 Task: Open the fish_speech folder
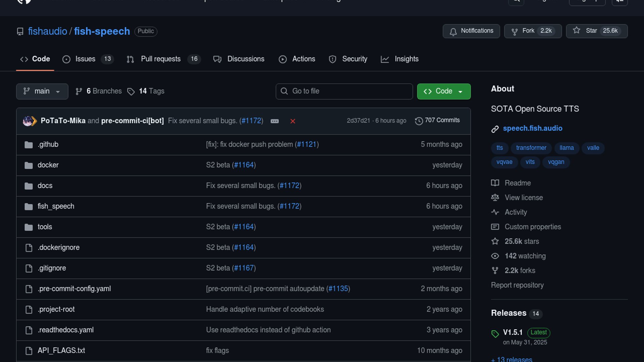click(x=56, y=206)
